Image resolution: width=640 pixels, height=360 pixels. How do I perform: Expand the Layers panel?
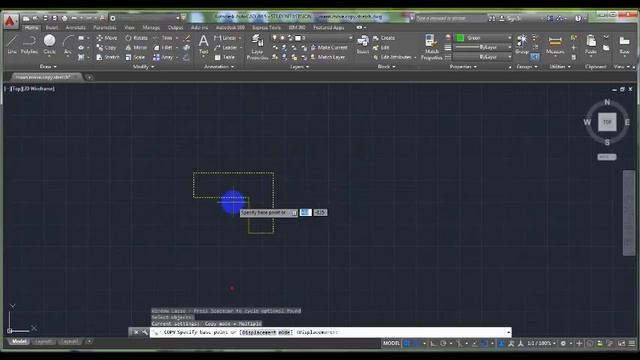[x=299, y=67]
